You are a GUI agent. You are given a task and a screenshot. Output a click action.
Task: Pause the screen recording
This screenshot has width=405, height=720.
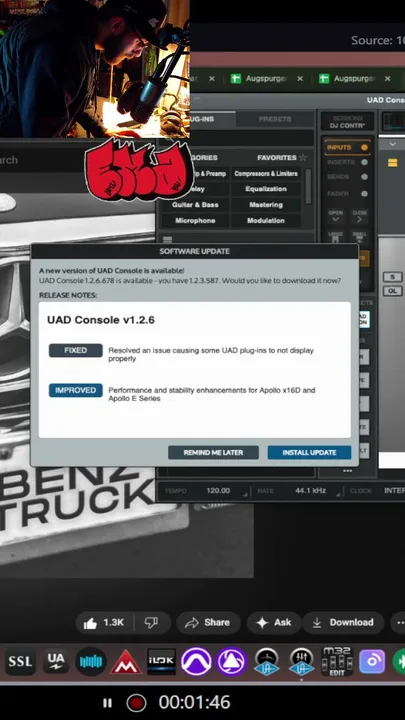[107, 703]
